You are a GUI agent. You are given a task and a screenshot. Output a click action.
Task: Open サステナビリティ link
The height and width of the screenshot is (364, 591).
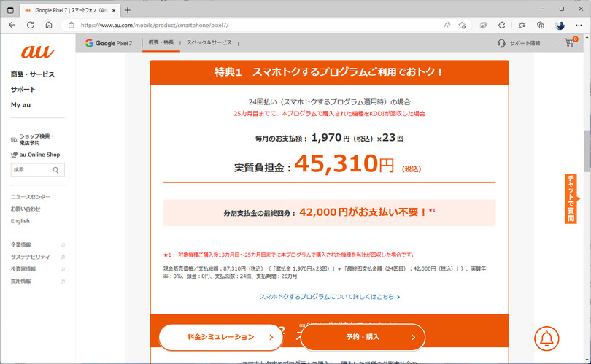pos(30,257)
